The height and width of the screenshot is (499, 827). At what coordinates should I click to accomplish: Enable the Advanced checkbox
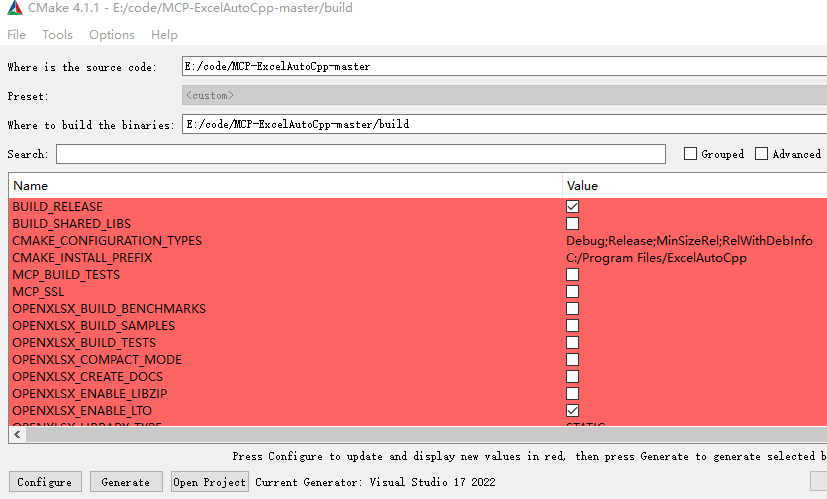click(x=761, y=153)
